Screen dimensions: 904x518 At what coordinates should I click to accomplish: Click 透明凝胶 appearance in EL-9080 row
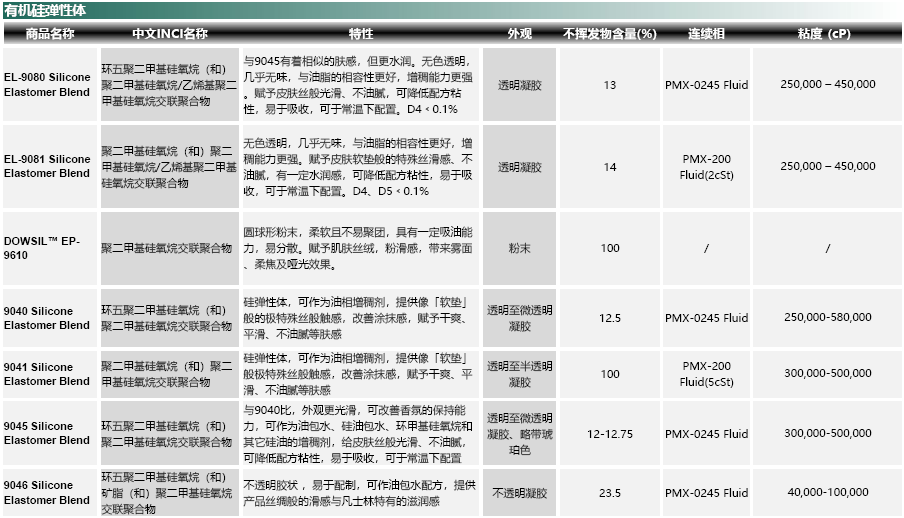coord(519,84)
